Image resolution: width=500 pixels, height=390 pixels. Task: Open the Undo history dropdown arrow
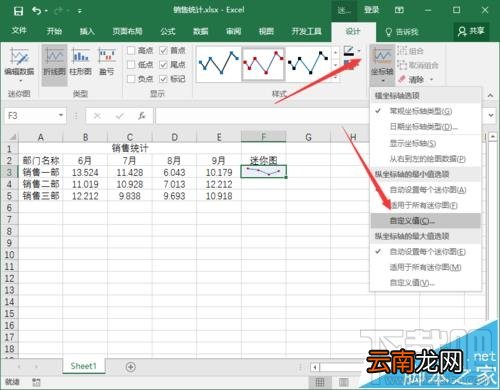pos(46,11)
